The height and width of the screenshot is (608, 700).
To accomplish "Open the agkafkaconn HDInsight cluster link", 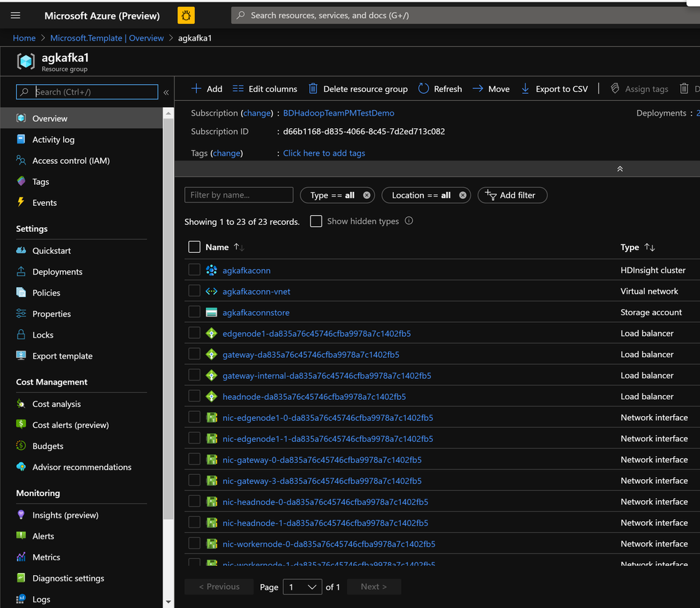I will click(247, 270).
